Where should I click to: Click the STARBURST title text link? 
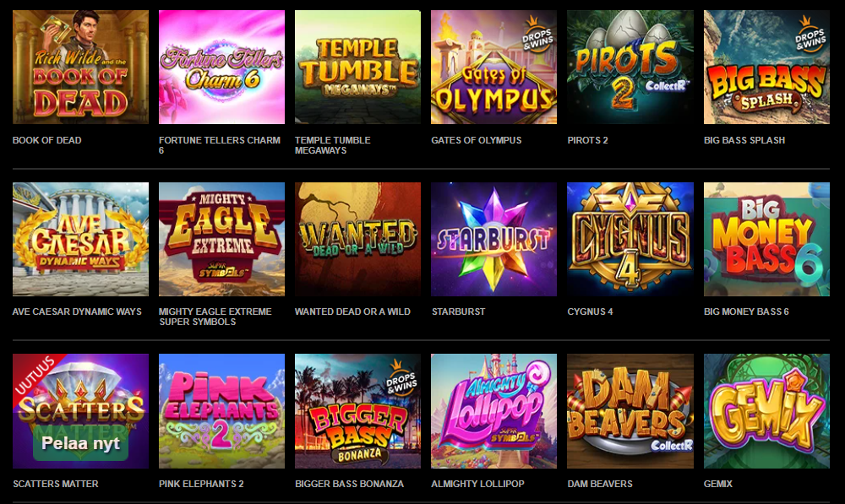(458, 312)
